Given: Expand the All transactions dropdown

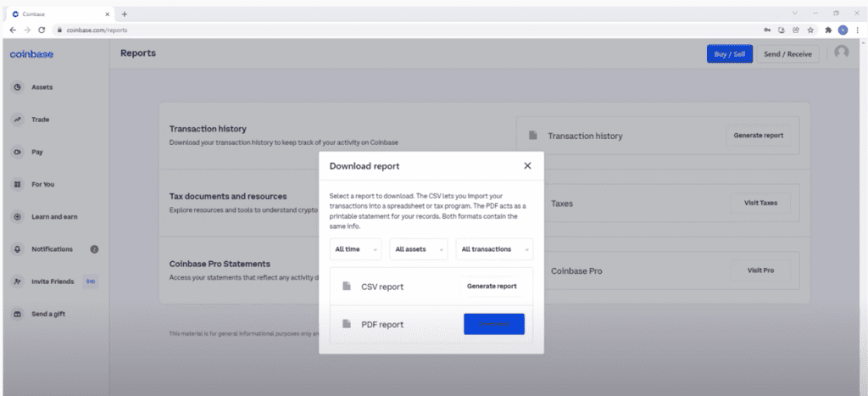Looking at the screenshot, I should [494, 249].
